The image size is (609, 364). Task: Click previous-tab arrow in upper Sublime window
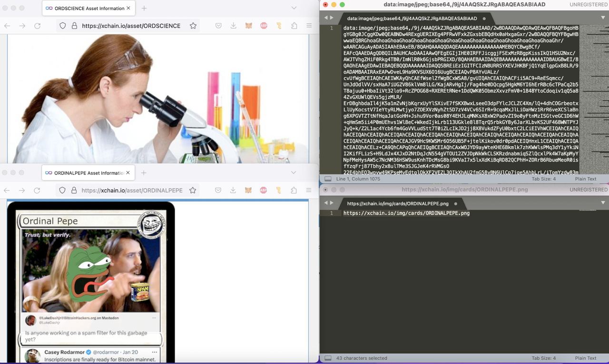[x=326, y=18]
